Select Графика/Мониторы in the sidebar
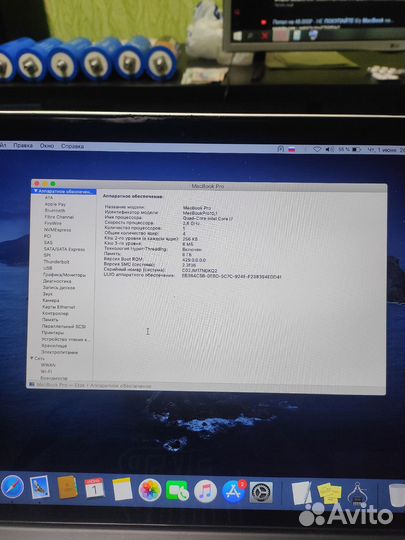This screenshot has height=540, width=405. pyautogui.click(x=64, y=275)
